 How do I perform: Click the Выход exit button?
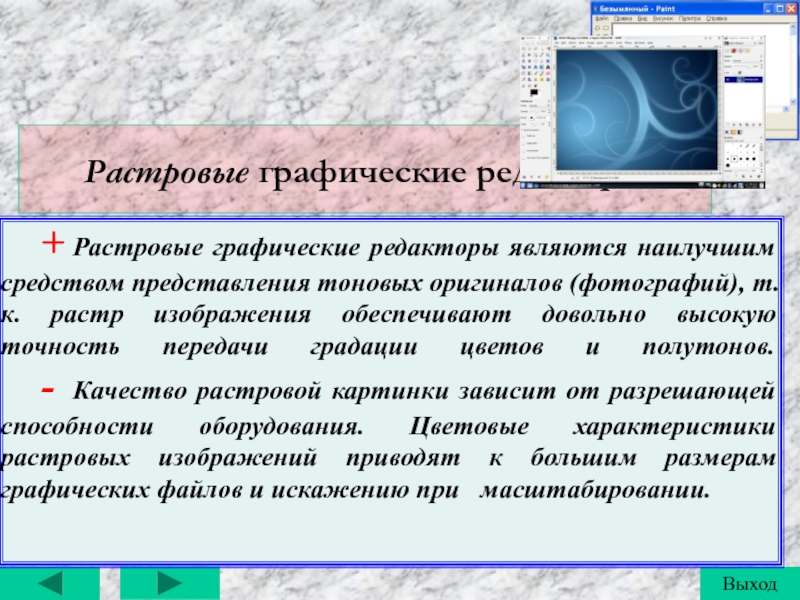click(749, 584)
